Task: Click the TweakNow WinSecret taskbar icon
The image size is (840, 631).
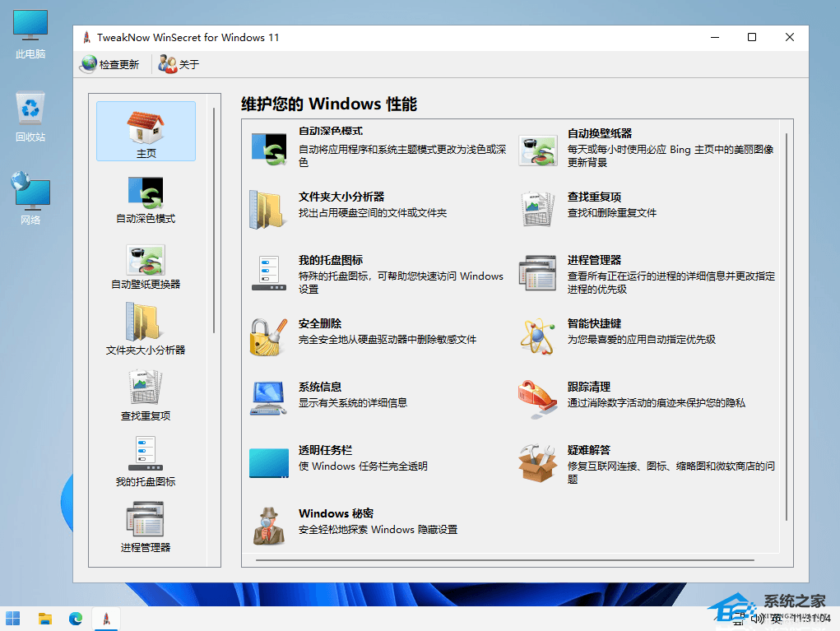Action: point(107,619)
